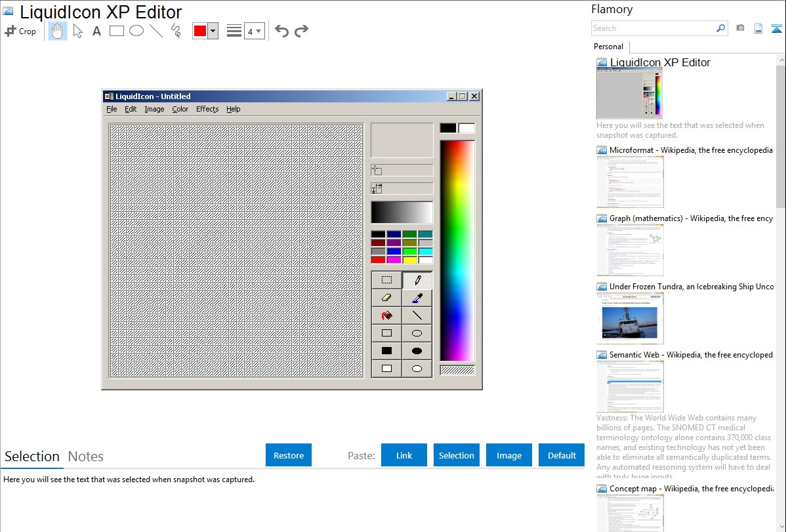
Task: Open the Under Frozen Tundra ship thumbnail
Action: click(630, 318)
